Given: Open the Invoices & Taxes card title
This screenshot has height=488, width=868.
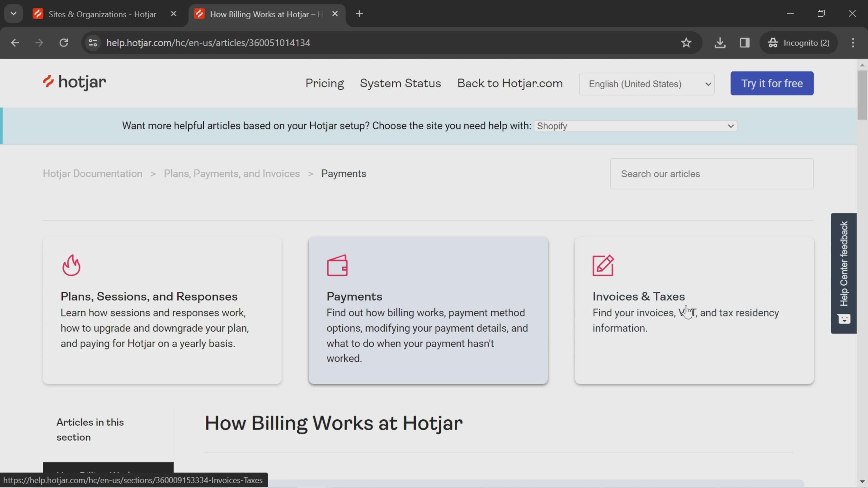Looking at the screenshot, I should tap(639, 296).
